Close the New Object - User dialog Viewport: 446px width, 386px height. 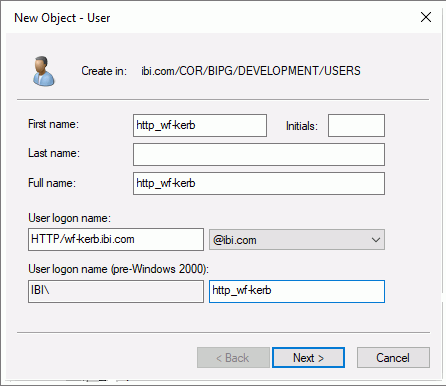(426, 17)
